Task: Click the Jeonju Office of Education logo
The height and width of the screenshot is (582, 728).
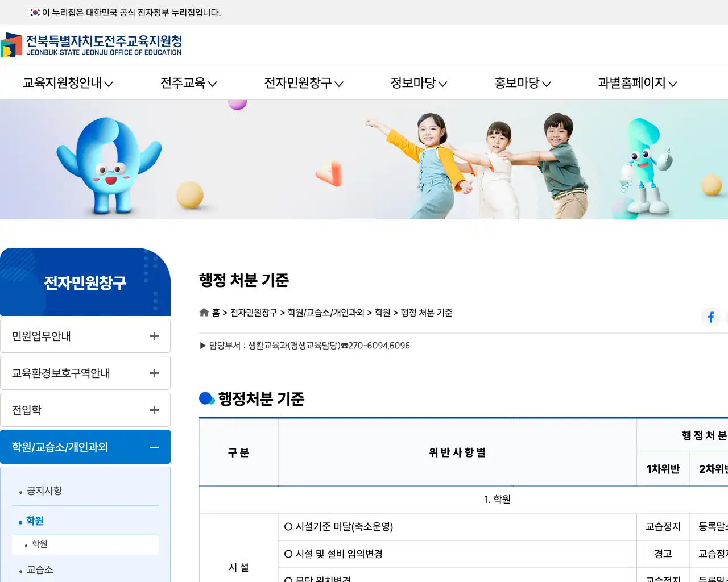Action: (x=91, y=45)
